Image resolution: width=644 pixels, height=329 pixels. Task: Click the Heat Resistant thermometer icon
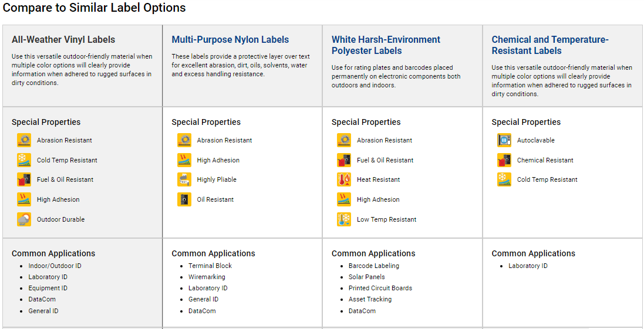(x=344, y=179)
